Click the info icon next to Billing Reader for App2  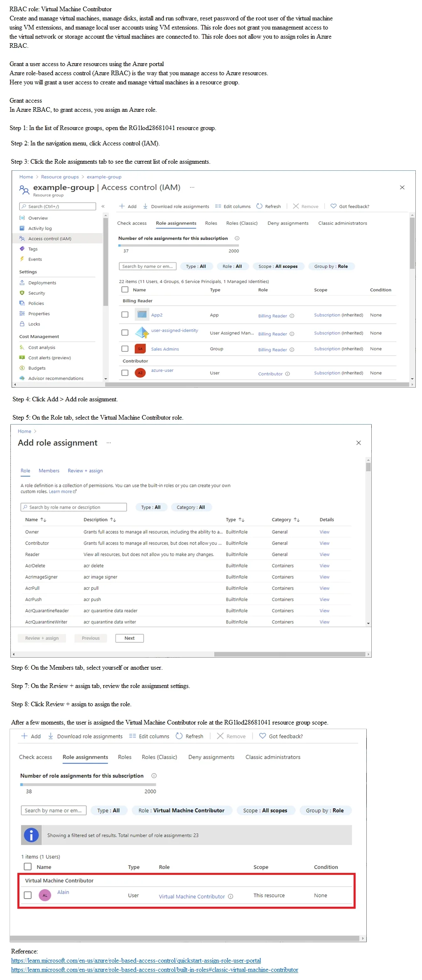point(292,316)
